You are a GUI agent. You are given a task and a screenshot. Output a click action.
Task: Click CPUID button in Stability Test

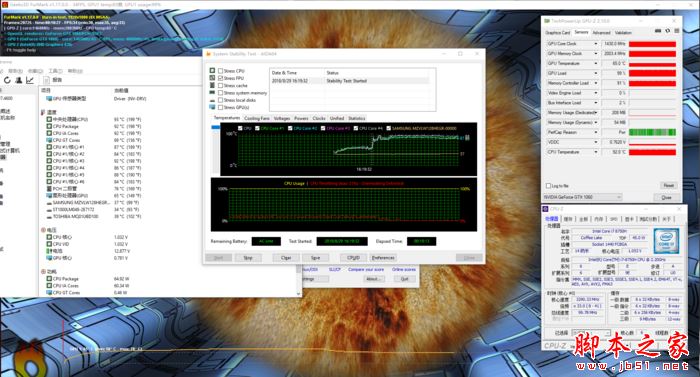pyautogui.click(x=353, y=258)
